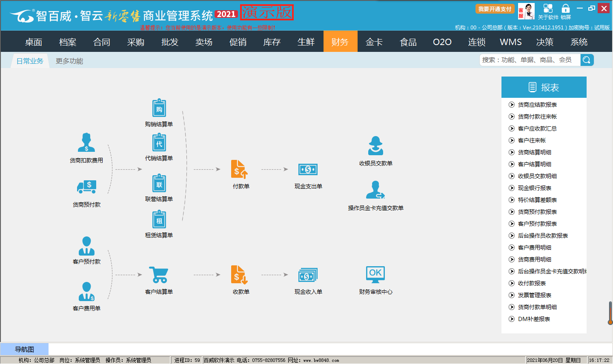This screenshot has width=613, height=364.
Task: Click the 我要开通支付 button
Action: tap(495, 9)
